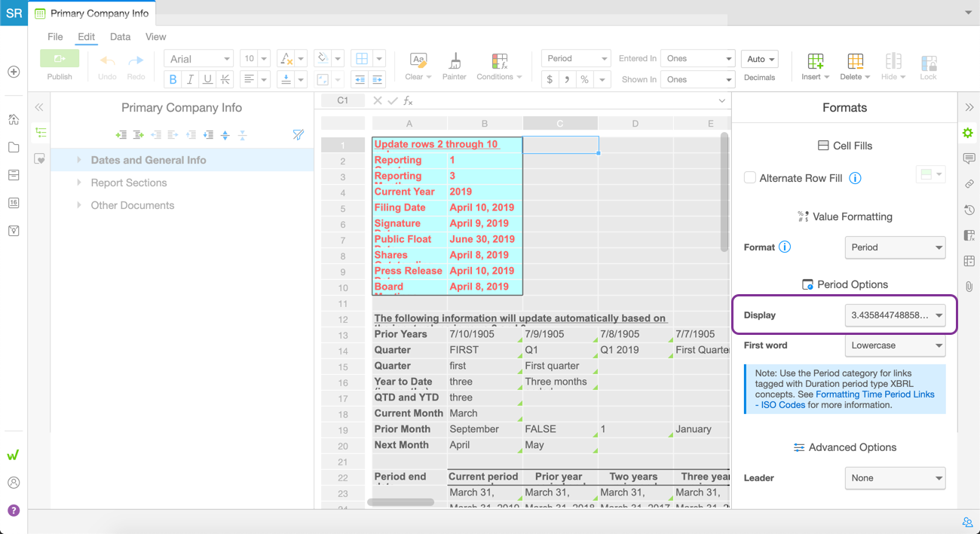Open the Data menu
Viewport: 980px width, 534px height.
tap(120, 36)
